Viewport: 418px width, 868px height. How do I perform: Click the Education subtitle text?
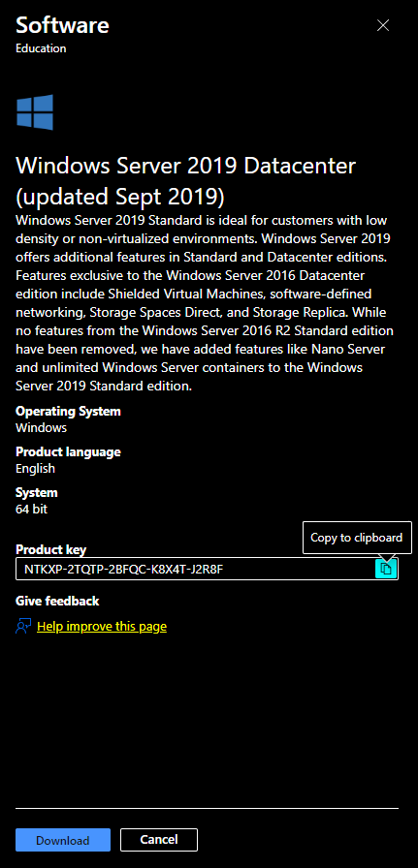point(41,48)
